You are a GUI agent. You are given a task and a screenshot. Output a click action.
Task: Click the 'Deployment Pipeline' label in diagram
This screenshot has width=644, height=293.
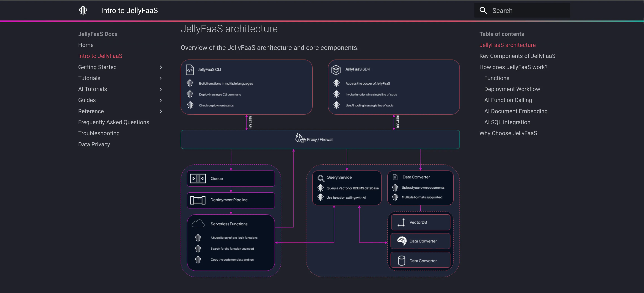coord(229,200)
